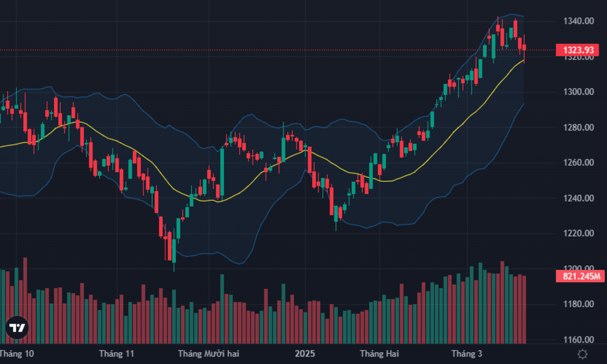Viewport: 607px width, 364px height.
Task: Select the 2025 time axis label
Action: pos(305,354)
